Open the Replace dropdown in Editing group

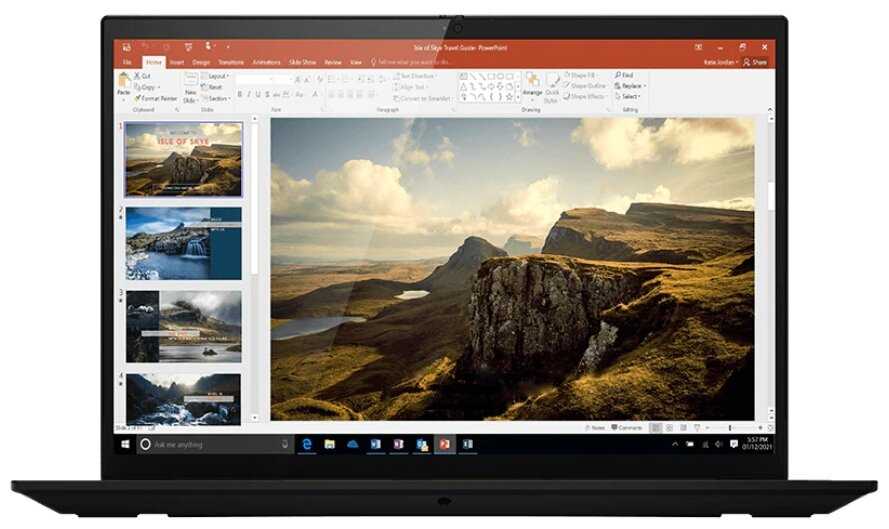630,86
